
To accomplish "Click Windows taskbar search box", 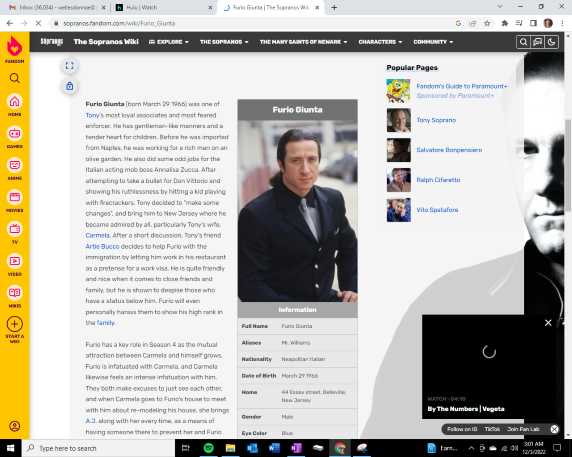I will pos(98,448).
